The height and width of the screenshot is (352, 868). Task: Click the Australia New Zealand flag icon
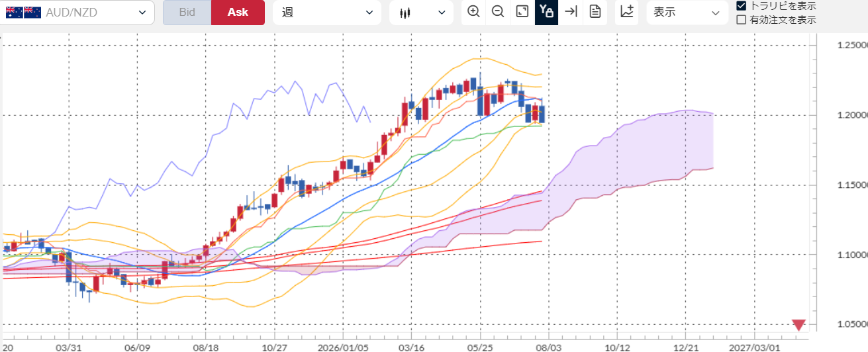pos(23,12)
